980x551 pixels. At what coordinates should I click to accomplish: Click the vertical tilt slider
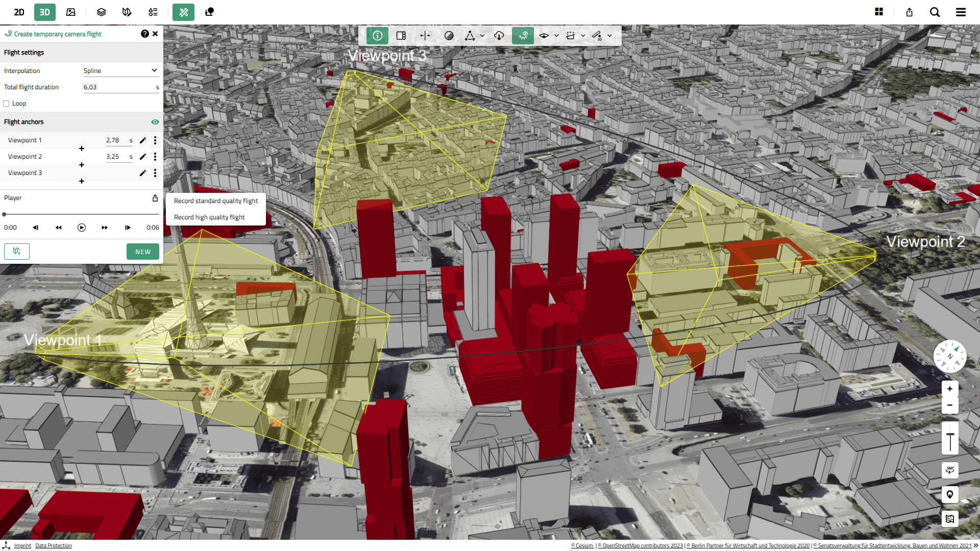pos(950,438)
